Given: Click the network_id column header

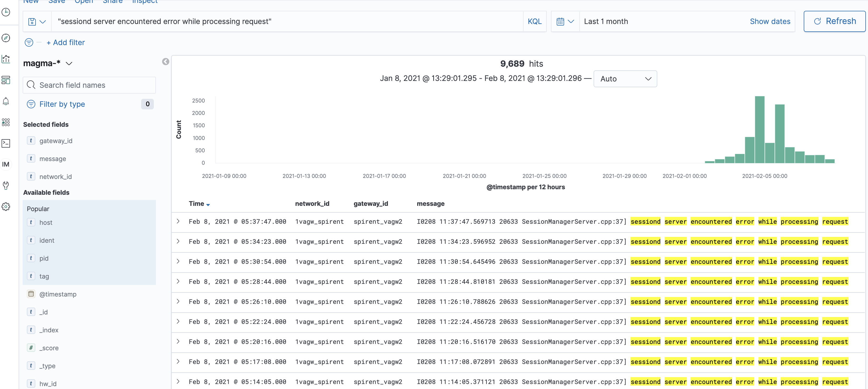Looking at the screenshot, I should [312, 204].
